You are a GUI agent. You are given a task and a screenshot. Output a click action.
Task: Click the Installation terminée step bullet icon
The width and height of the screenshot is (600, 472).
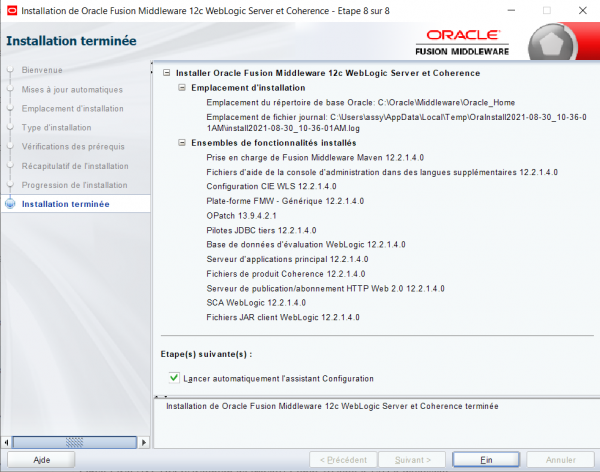point(10,204)
